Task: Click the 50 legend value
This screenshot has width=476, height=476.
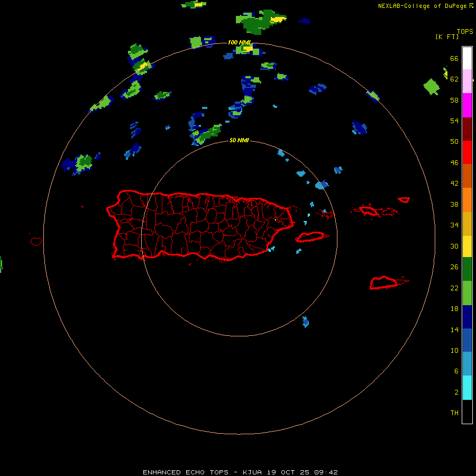Action: pos(454,141)
